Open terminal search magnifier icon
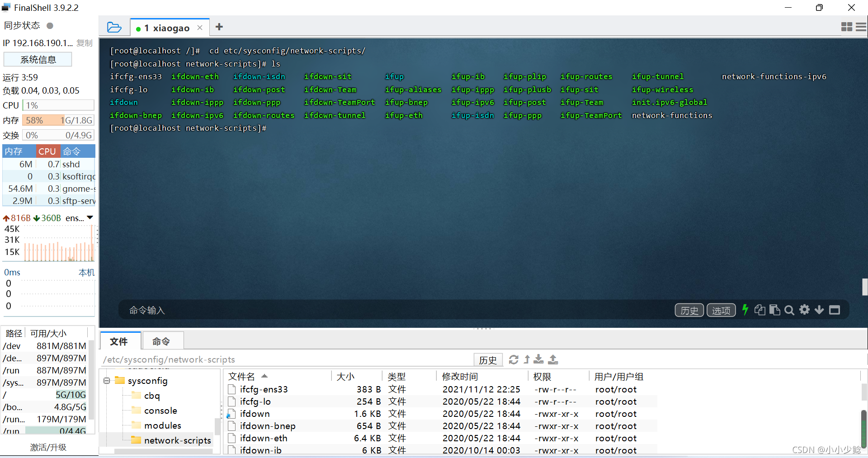868x458 pixels. coord(789,310)
